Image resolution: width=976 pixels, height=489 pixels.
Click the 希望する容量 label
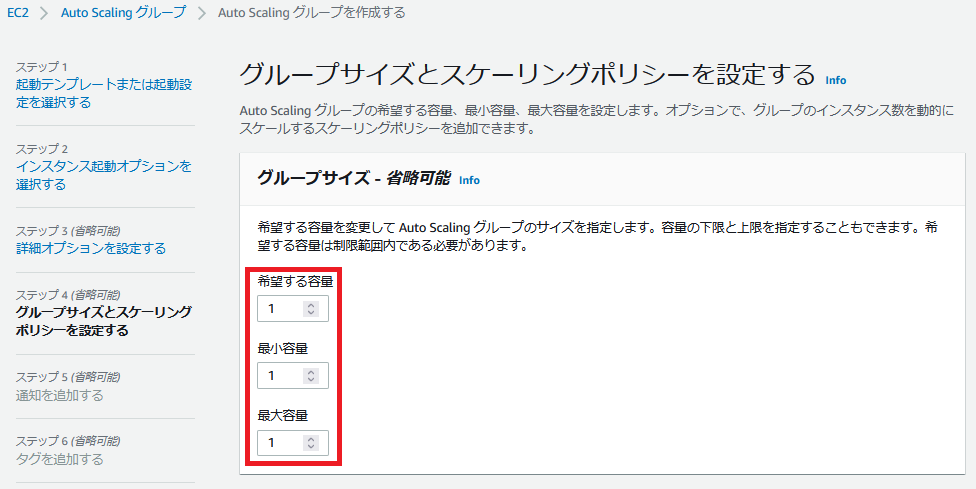[x=295, y=282]
